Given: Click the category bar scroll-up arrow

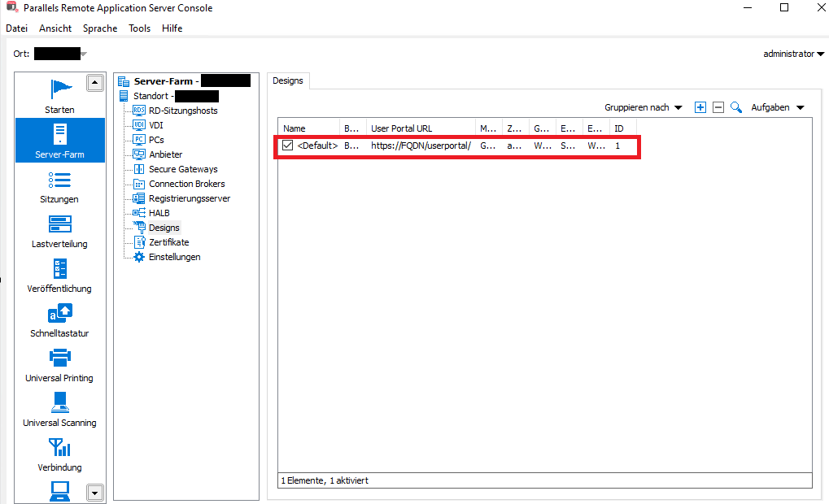Looking at the screenshot, I should pos(95,83).
